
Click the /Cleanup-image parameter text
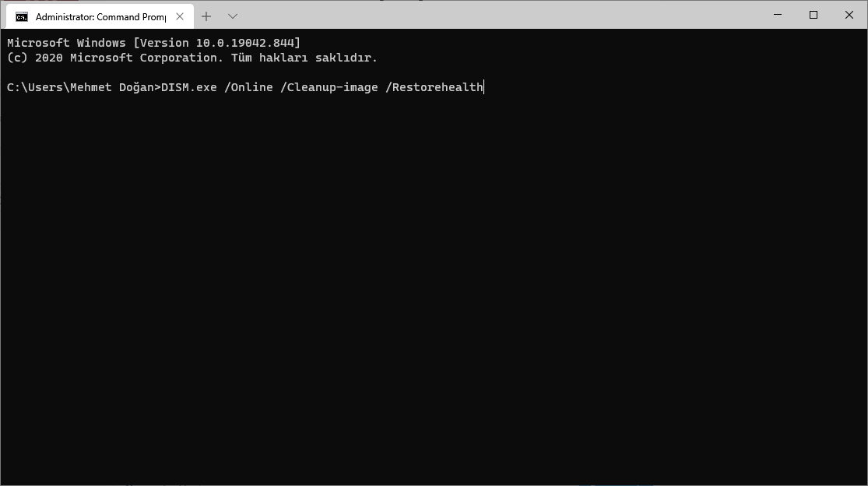click(329, 87)
